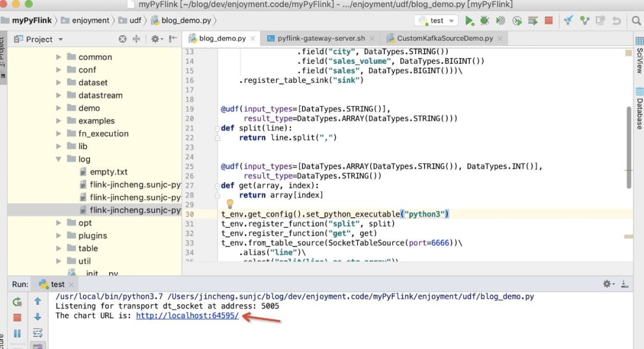Screen dimensions: 644x349
Task: Click the VCS update project icon
Action: 568,20
